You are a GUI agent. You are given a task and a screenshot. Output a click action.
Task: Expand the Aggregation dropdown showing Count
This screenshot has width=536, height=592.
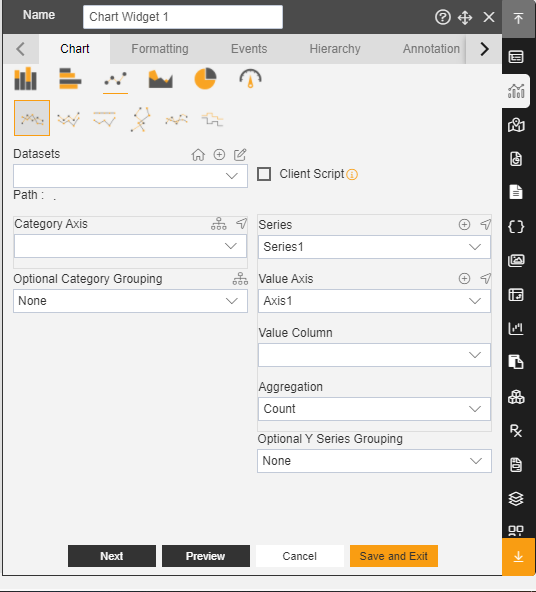(x=374, y=409)
